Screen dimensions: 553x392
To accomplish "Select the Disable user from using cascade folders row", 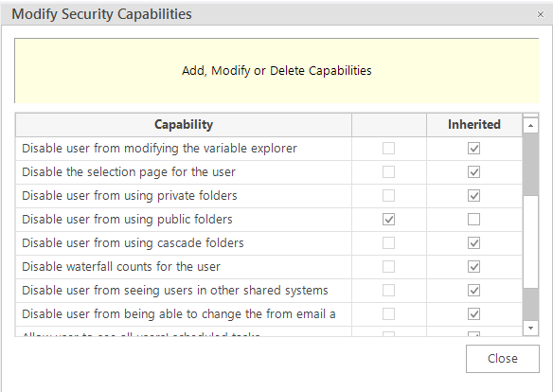I will [x=268, y=243].
